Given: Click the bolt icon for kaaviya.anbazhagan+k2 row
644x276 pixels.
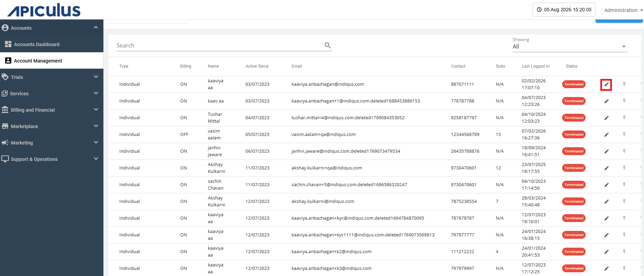Looking at the screenshot, I should pyautogui.click(x=624, y=252).
